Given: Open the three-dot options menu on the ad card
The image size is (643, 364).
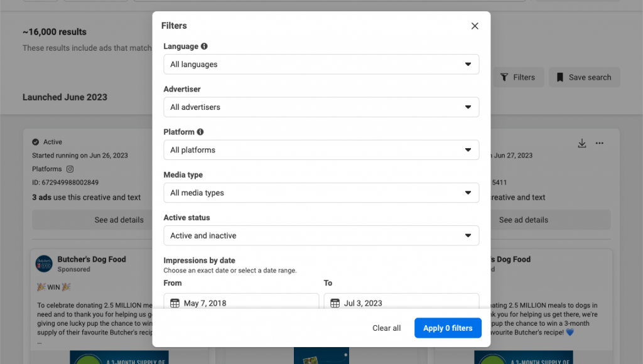Looking at the screenshot, I should [599, 143].
